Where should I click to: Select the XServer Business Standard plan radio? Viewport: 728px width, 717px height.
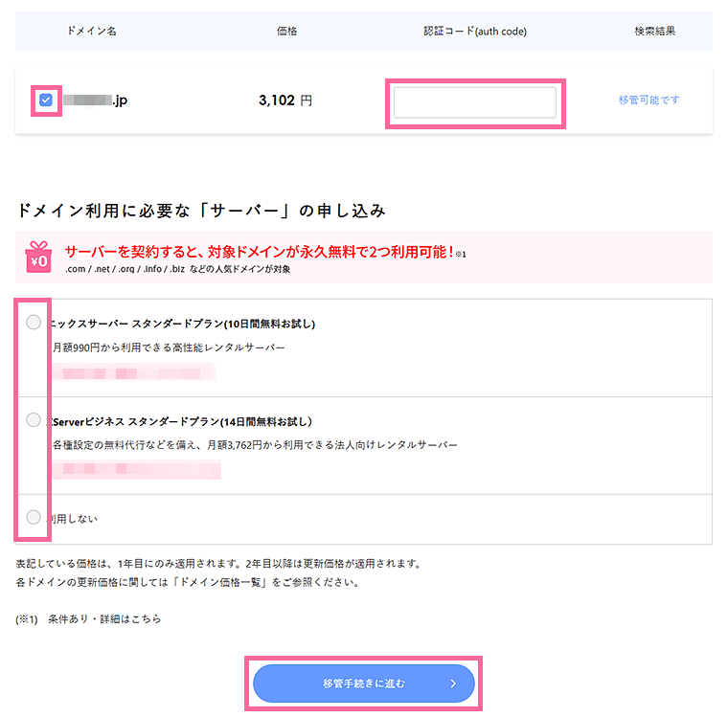point(34,419)
